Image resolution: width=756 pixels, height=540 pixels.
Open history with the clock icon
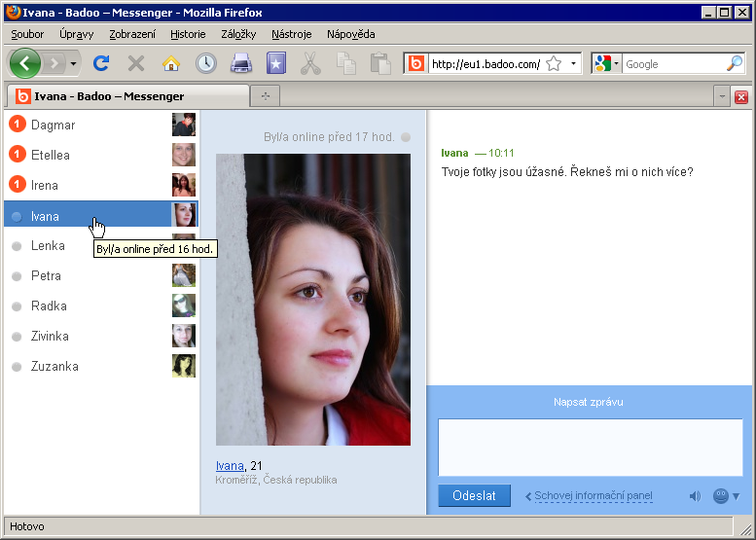(x=206, y=63)
